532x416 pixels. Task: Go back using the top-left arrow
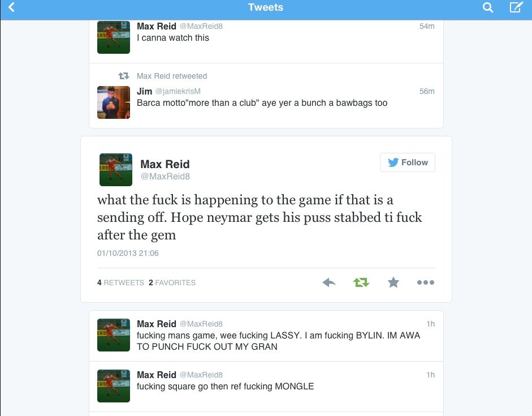(x=11, y=7)
